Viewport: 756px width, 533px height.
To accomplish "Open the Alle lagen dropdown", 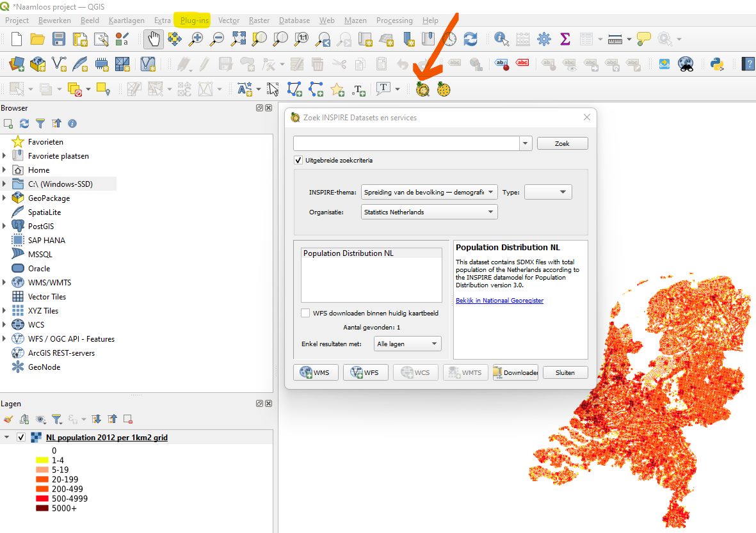I will [407, 344].
